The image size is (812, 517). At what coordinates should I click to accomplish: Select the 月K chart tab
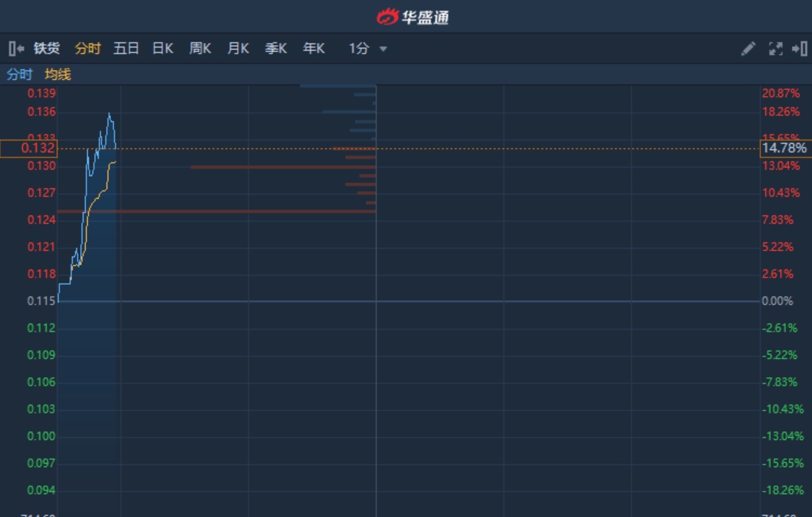click(238, 49)
